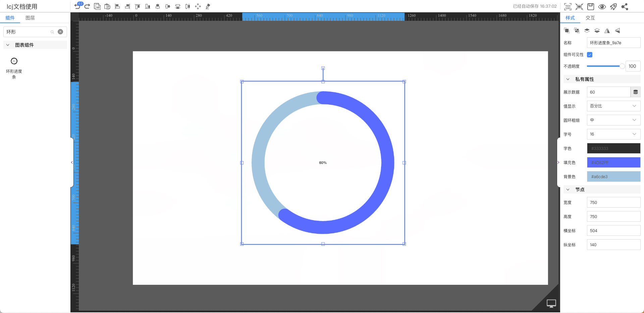Align selected components to left edge
The image size is (644, 313).
click(x=117, y=6)
